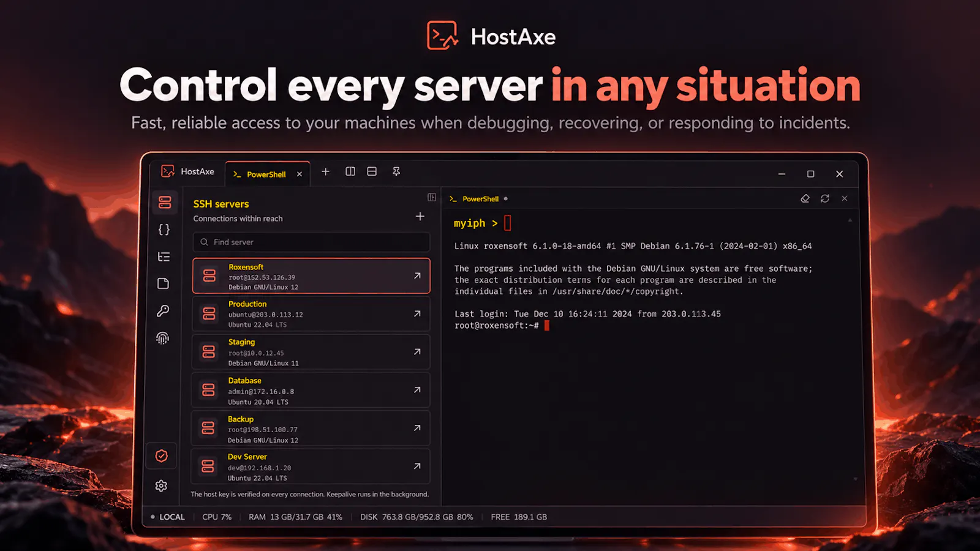This screenshot has height=551, width=980.
Task: Open Staging connection via arrow icon
Action: (417, 351)
